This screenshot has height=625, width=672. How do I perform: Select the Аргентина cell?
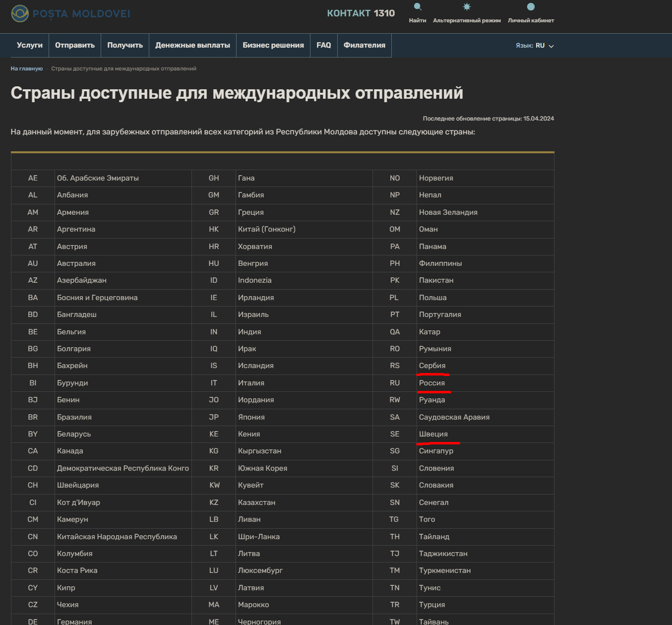pos(123,229)
